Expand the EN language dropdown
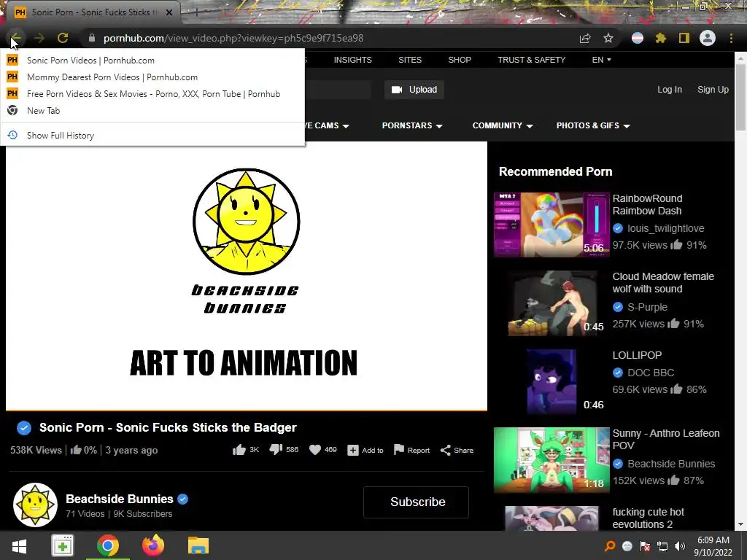The width and height of the screenshot is (747, 560). pyautogui.click(x=602, y=60)
